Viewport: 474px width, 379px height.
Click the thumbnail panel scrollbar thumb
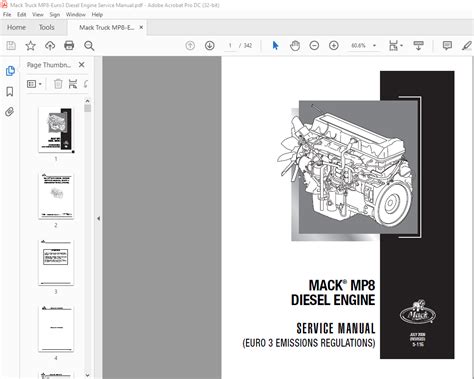pos(87,108)
